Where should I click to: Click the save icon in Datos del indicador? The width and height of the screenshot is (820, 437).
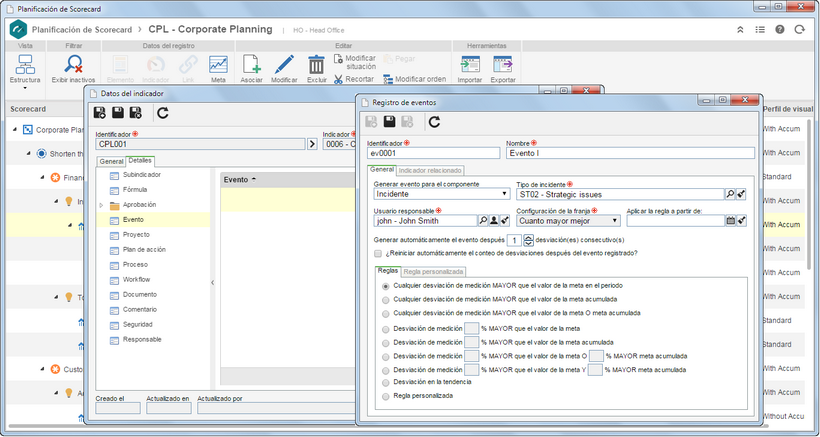click(x=118, y=112)
